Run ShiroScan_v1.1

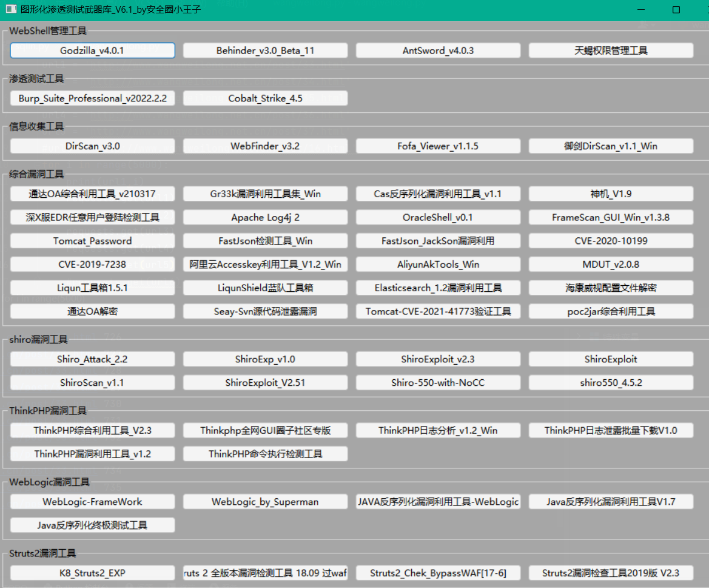click(92, 383)
